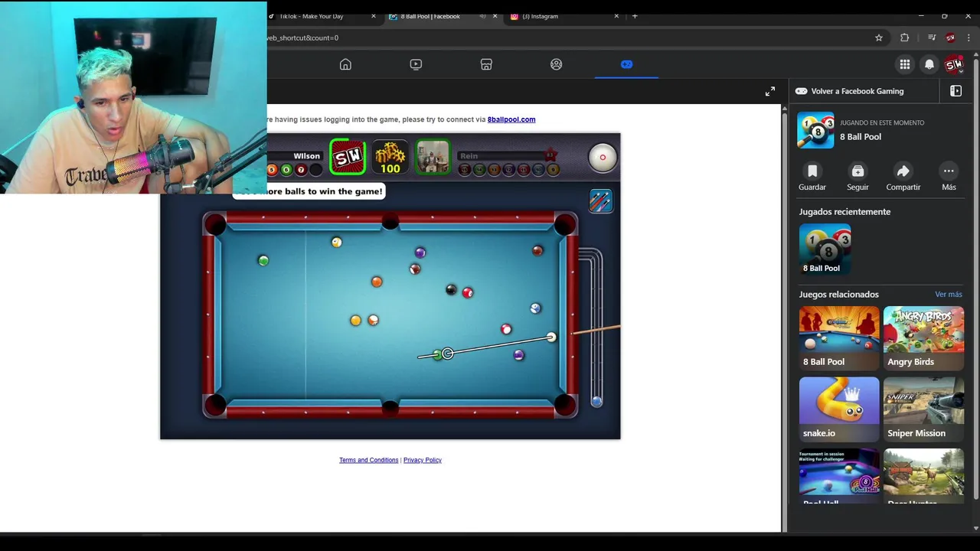Open the Chrome extensions puzzle icon

905,37
